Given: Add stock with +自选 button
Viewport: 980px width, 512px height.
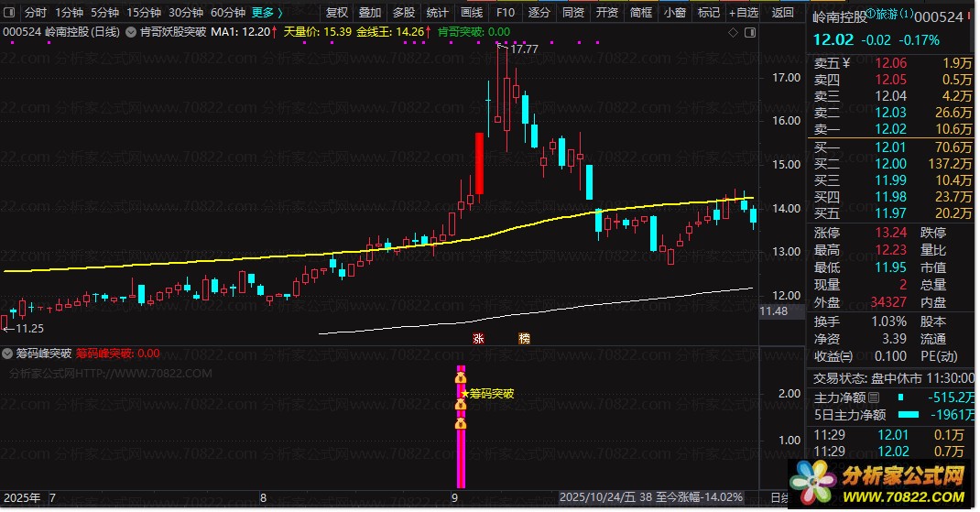Looking at the screenshot, I should tap(744, 13).
